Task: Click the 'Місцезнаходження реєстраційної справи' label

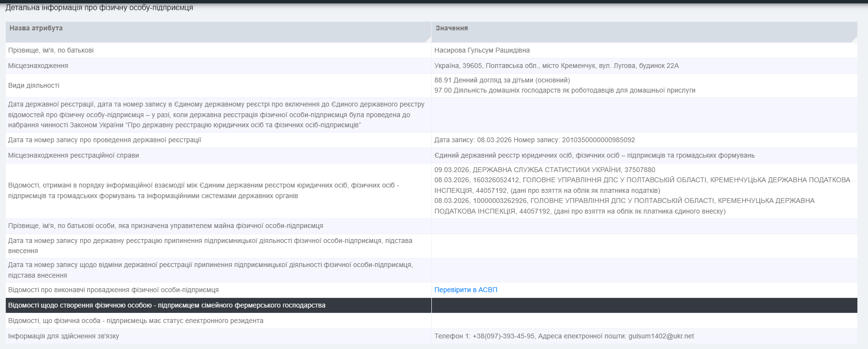Action: [73, 155]
